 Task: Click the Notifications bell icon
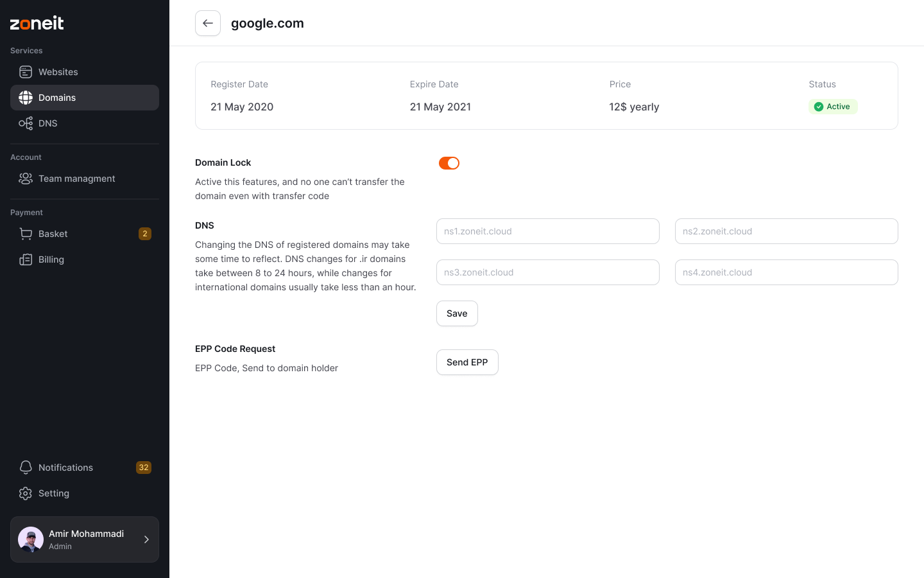click(26, 468)
